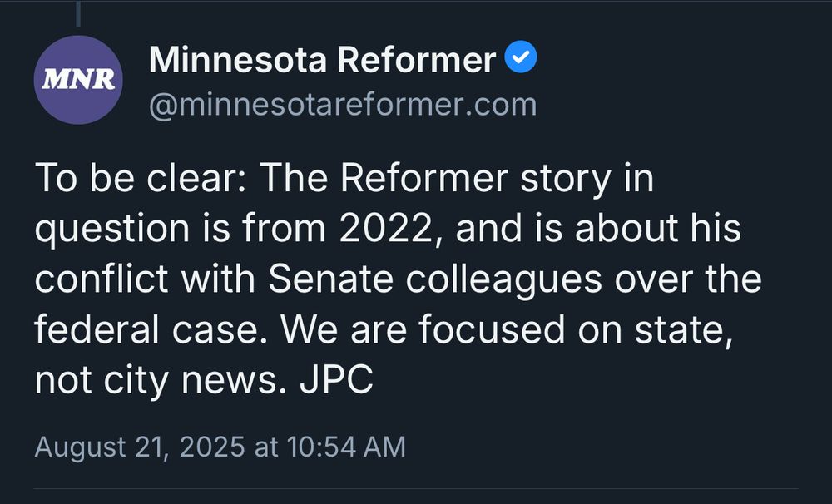The height and width of the screenshot is (504, 832).
Task: Open the @minnesotareformer.com handle
Action: 340,103
